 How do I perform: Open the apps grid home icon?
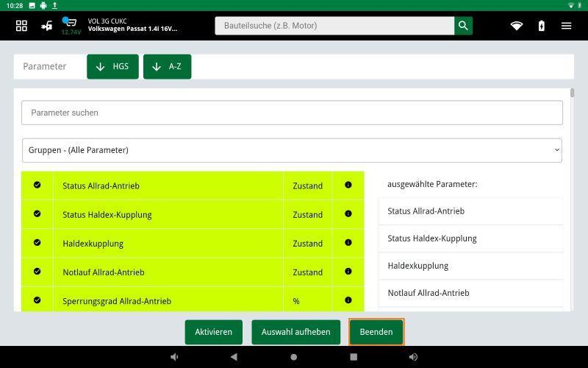(x=21, y=26)
